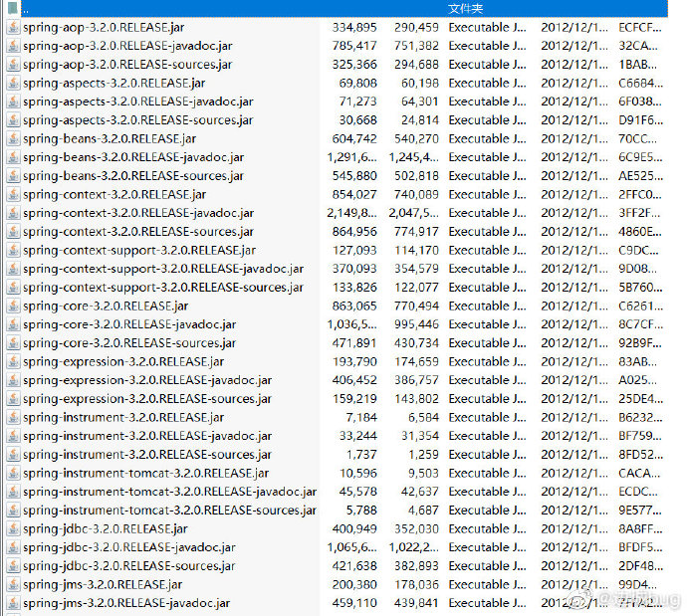The width and height of the screenshot is (687, 616).
Task: Click the icon of spring-expression-3.2.0.RELEASE-javadoc.jar
Action: [14, 380]
